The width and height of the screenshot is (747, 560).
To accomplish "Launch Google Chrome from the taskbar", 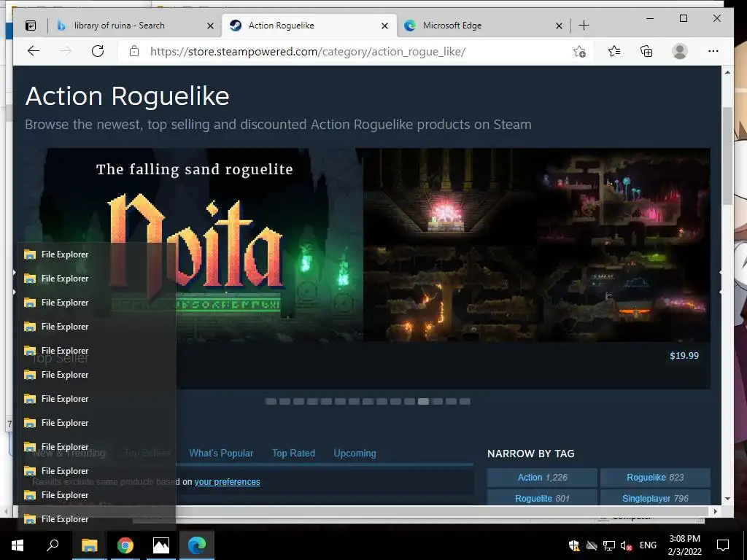I will pos(125,545).
